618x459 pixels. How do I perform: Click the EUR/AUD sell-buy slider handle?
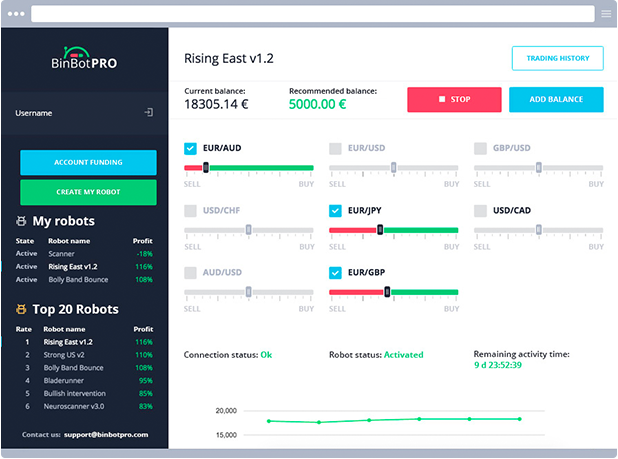coord(206,167)
